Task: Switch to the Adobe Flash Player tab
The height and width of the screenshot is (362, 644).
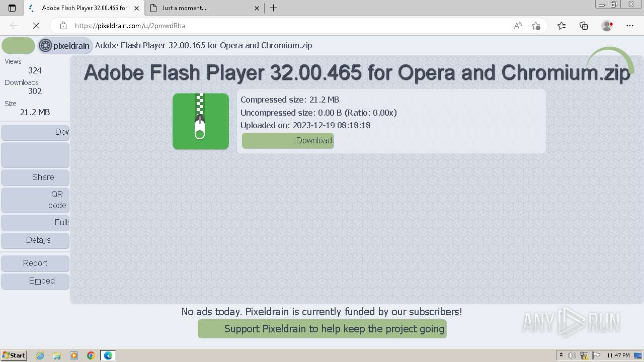Action: click(83, 8)
